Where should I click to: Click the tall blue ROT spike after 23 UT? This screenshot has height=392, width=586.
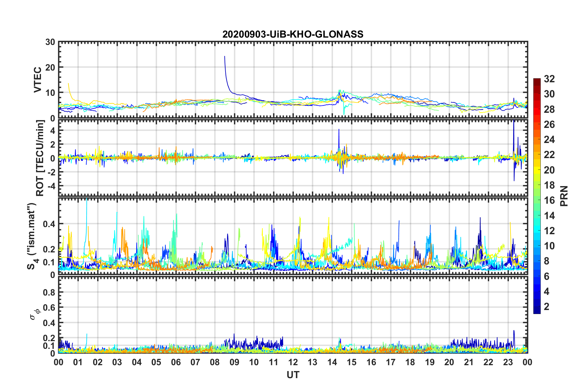click(514, 139)
